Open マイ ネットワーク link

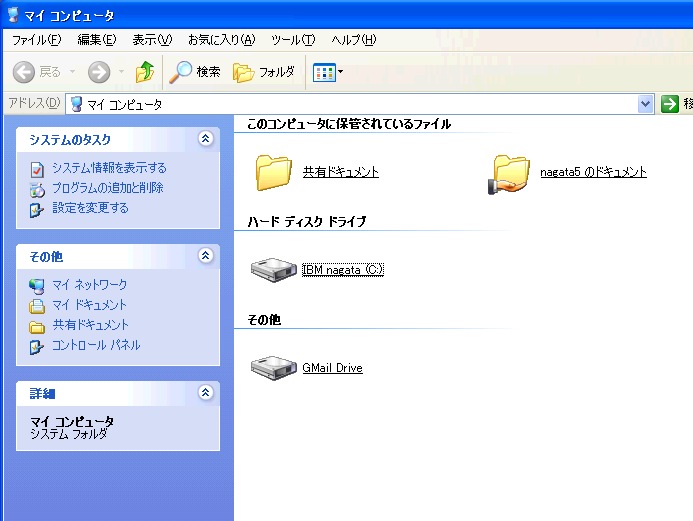89,285
